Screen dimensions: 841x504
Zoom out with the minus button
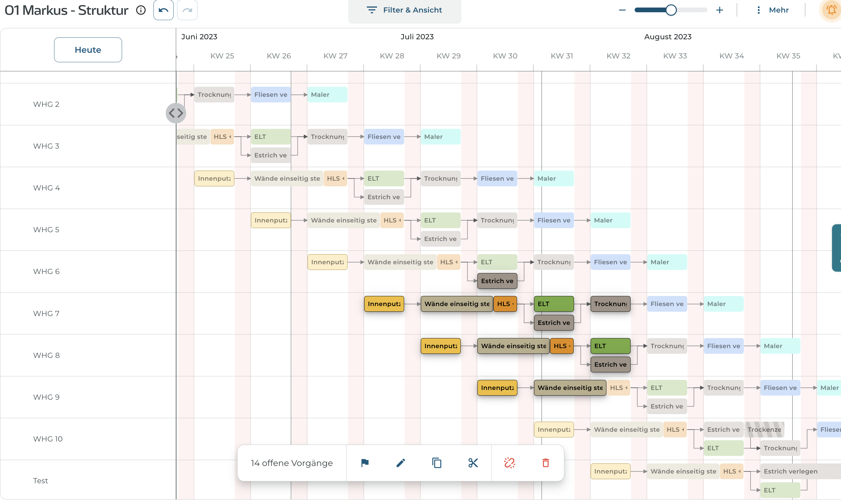[622, 10]
